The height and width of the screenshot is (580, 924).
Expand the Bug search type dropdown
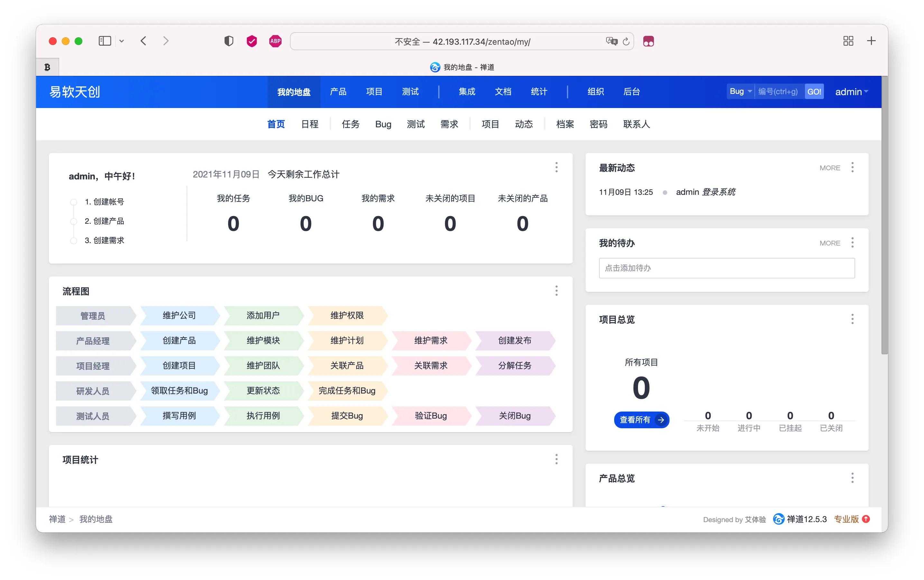pos(741,92)
